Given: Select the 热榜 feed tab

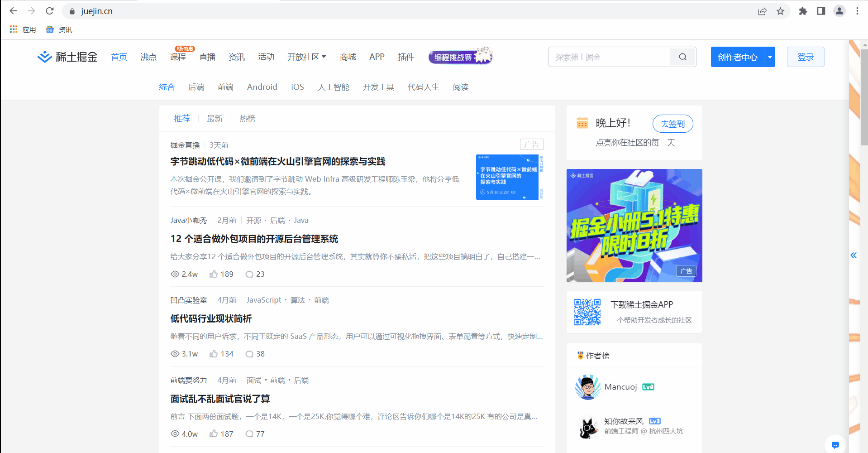Looking at the screenshot, I should tap(248, 119).
